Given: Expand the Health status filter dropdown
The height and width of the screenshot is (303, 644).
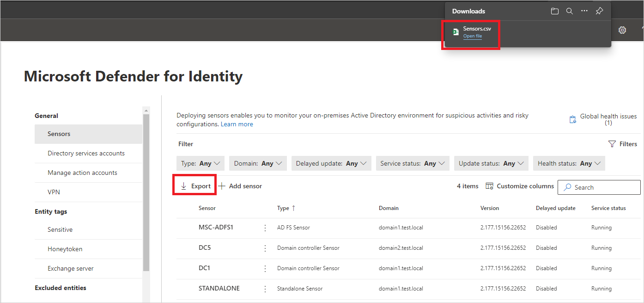Looking at the screenshot, I should point(569,163).
